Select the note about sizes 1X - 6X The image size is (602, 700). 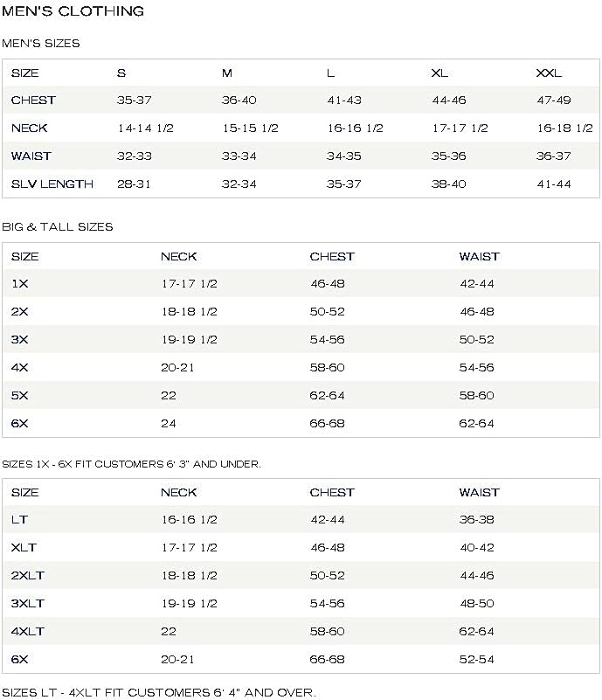(131, 464)
